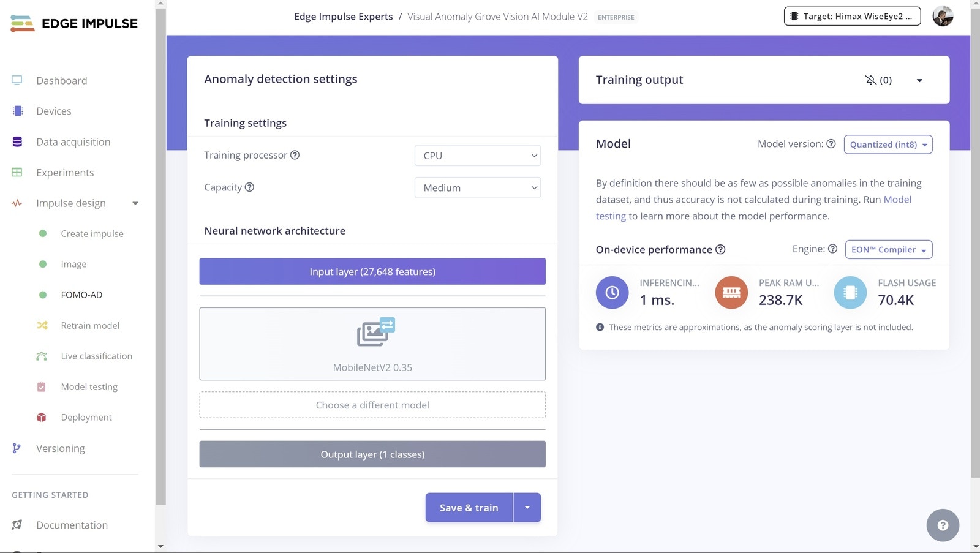Go to Devices in sidebar
The height and width of the screenshot is (553, 980).
[54, 111]
